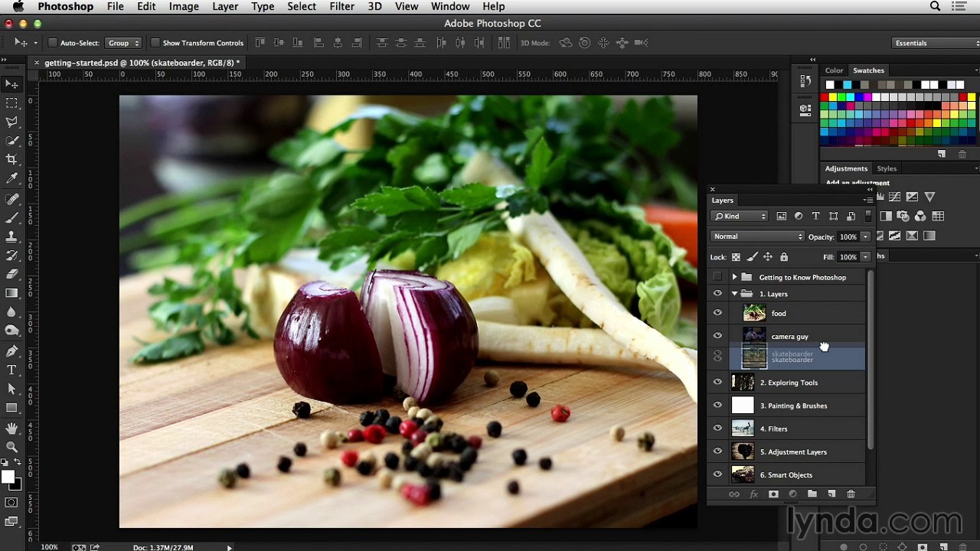Select the Gradient tool
Screen dimensions: 980x551
11,293
